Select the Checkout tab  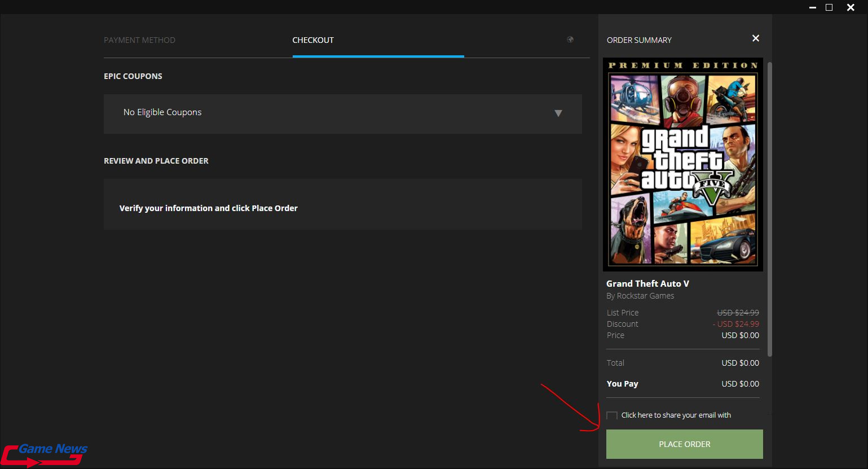313,40
